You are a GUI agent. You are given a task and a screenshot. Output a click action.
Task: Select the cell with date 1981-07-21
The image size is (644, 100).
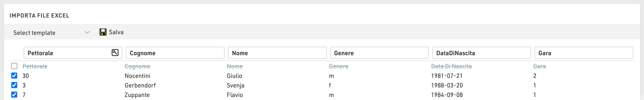click(x=447, y=76)
